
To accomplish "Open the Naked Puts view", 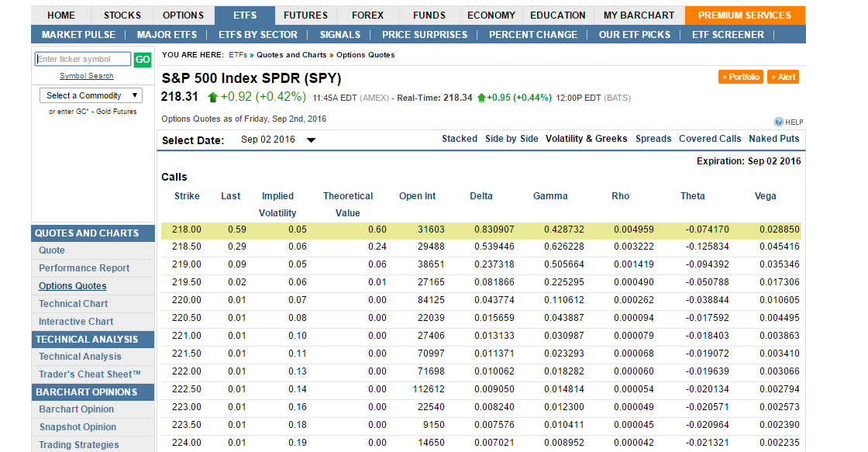I will click(774, 139).
